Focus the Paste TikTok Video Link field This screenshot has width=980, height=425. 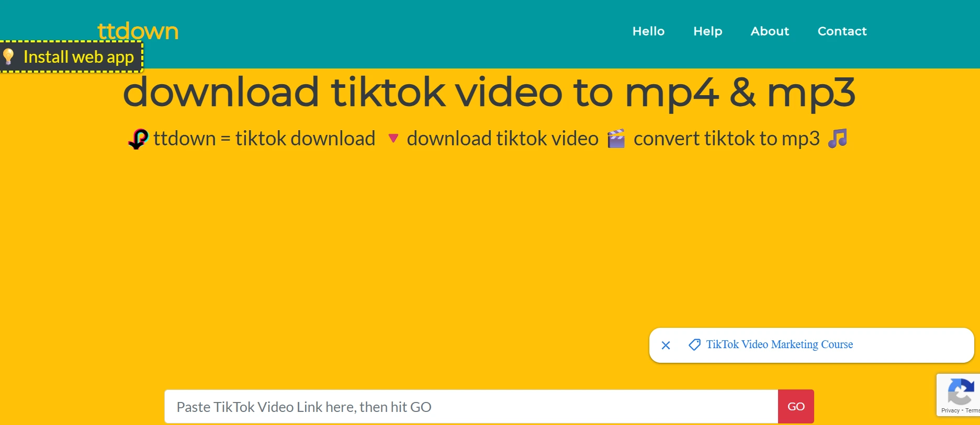coord(471,407)
